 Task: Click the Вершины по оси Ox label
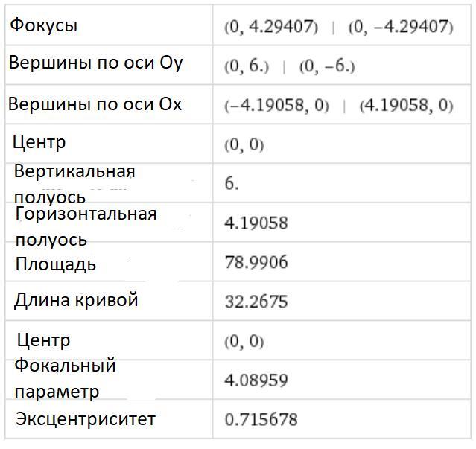pyautogui.click(x=95, y=104)
